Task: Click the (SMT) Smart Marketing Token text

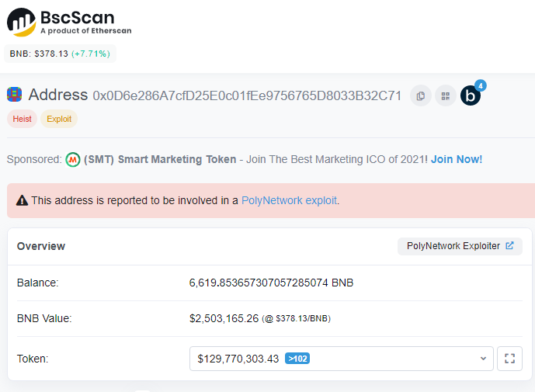Action: pos(160,159)
